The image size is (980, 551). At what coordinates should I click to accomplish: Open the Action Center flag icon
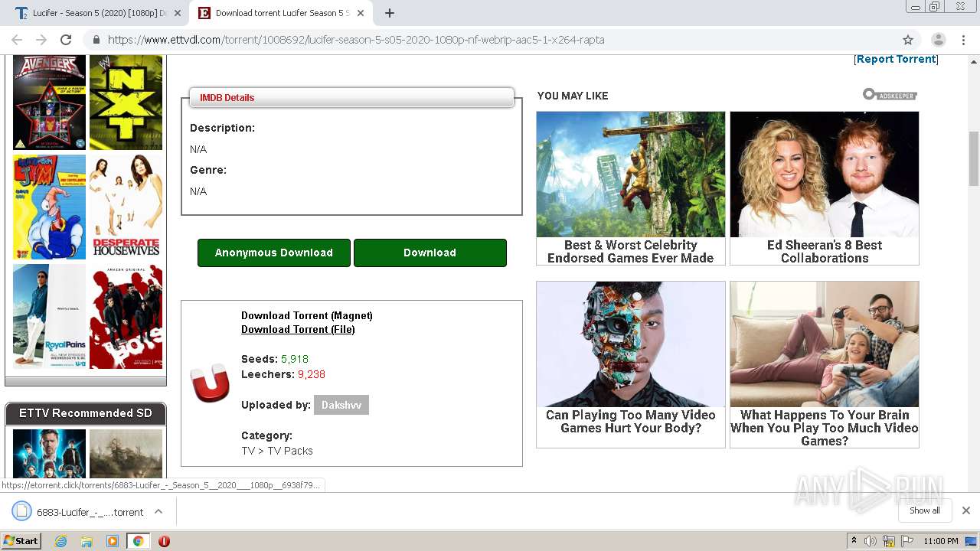click(907, 541)
